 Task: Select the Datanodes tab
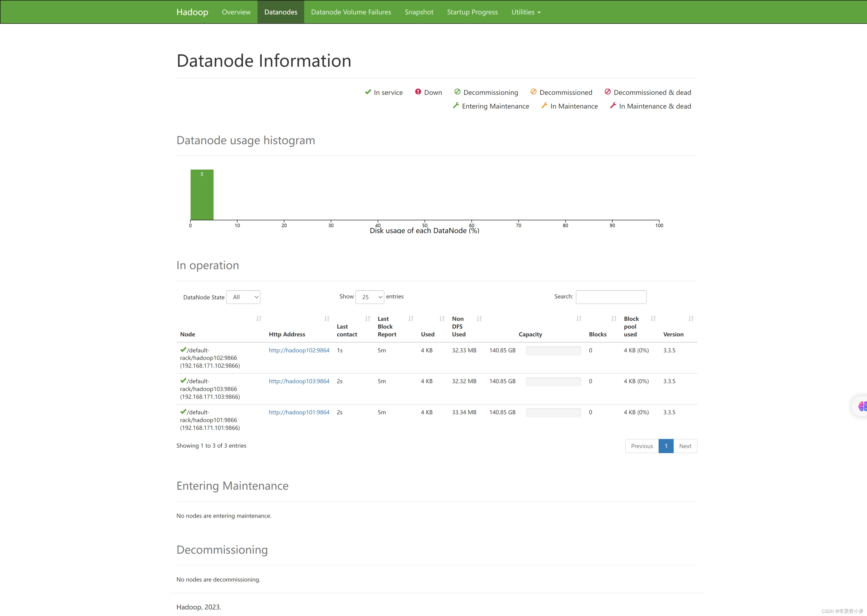tap(281, 12)
